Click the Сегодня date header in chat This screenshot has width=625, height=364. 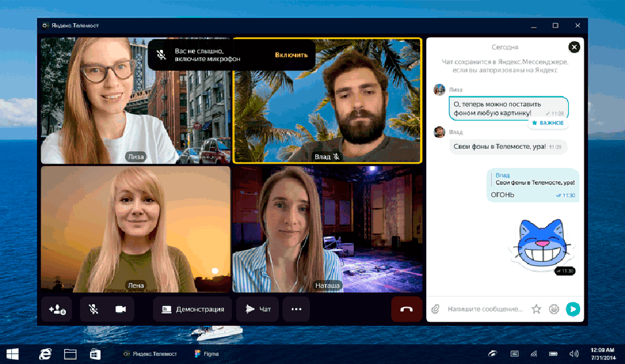504,47
